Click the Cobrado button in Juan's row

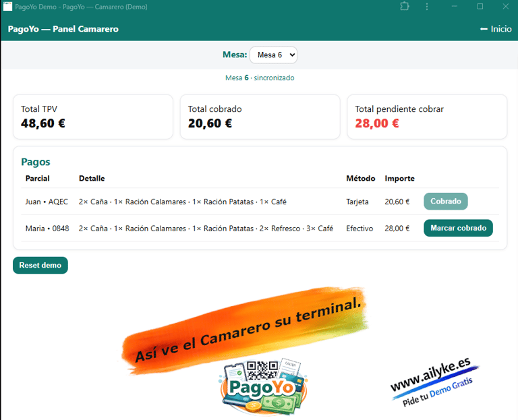[446, 201]
